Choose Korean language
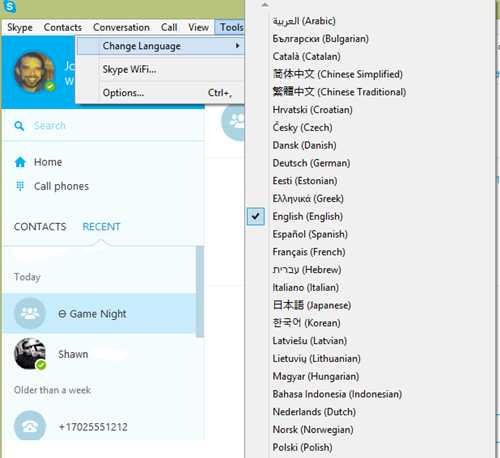 click(x=306, y=323)
